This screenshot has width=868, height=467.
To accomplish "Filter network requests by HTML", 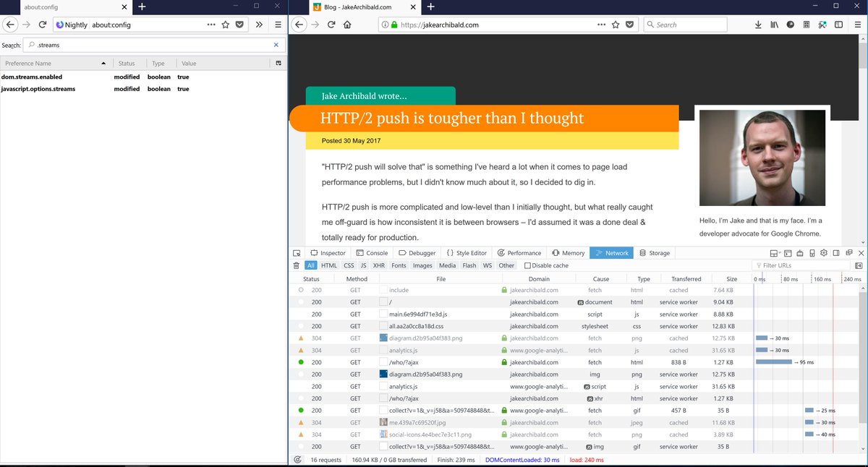I will tap(329, 265).
